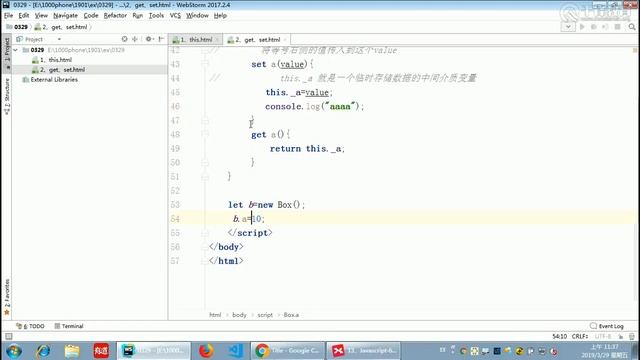The width and height of the screenshot is (640, 360).
Task: Open Project panel settings gear
Action: pyautogui.click(x=149, y=39)
